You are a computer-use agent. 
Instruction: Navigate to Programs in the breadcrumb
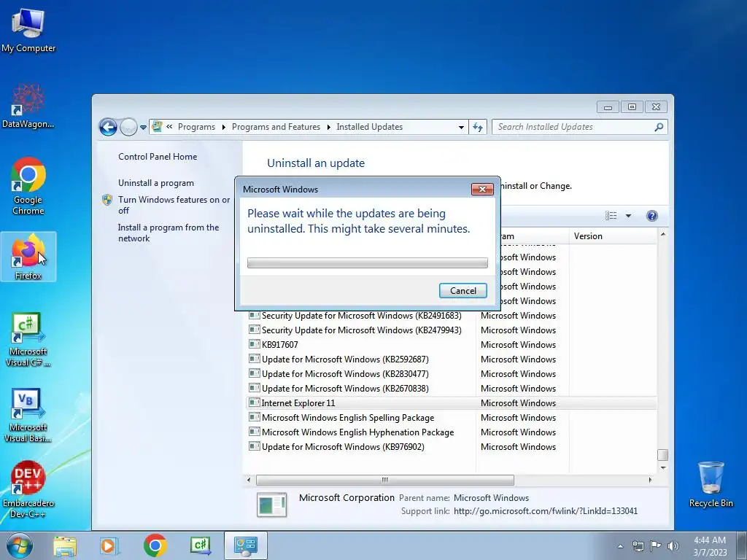pos(196,127)
